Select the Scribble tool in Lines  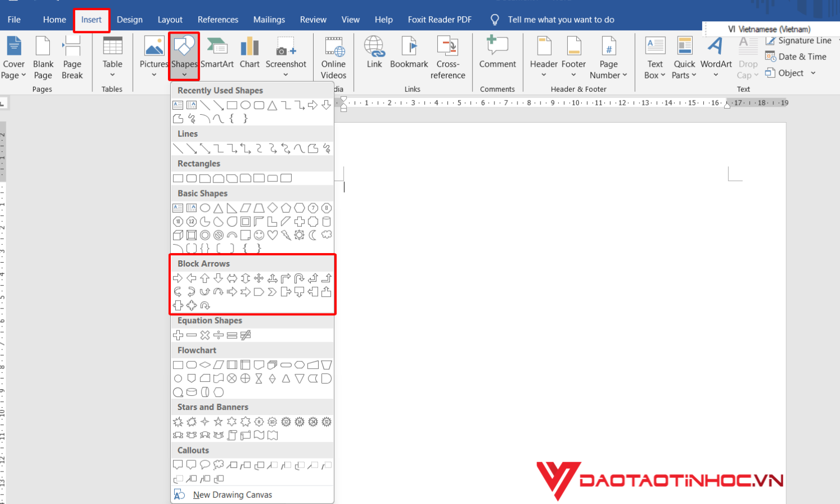pos(326,148)
